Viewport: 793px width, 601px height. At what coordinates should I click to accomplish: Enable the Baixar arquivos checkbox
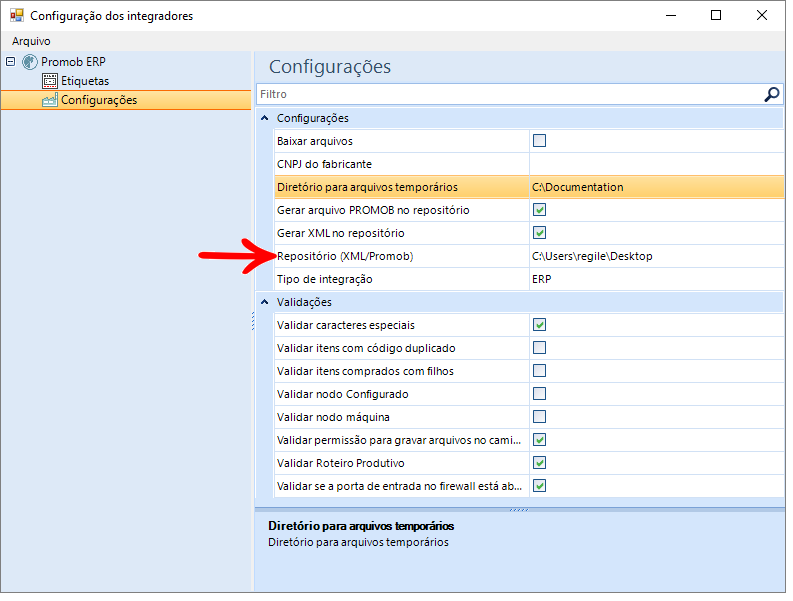(539, 141)
